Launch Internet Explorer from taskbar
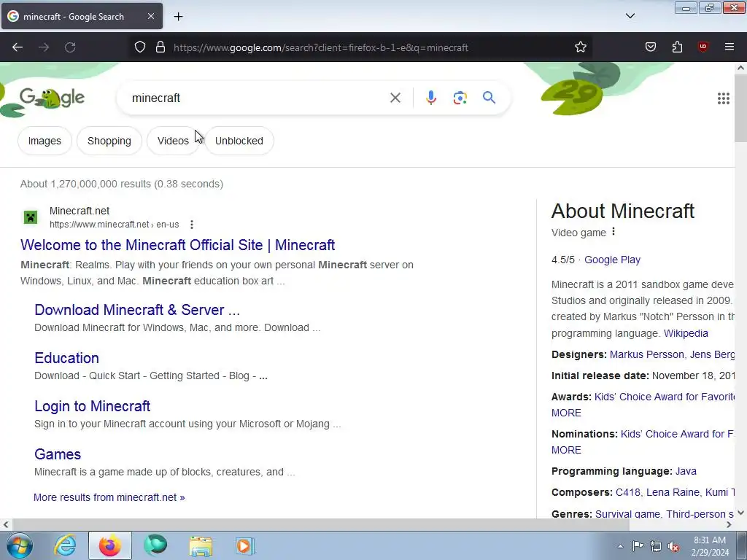 [x=65, y=545]
